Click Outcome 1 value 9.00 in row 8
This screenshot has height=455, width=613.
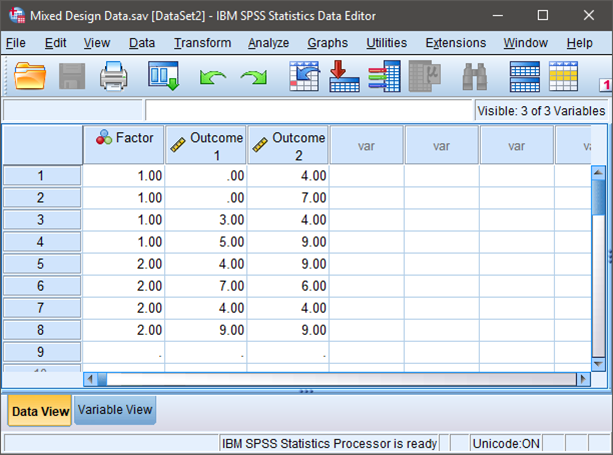tap(206, 330)
